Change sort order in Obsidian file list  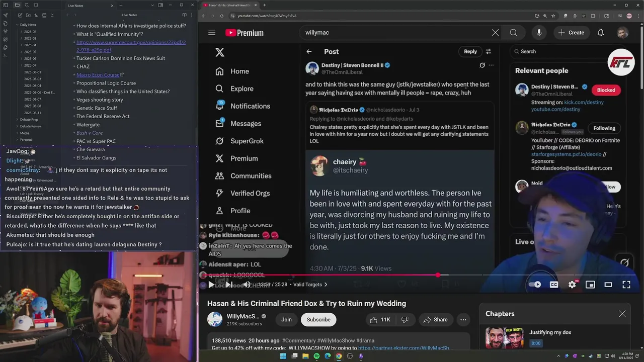pyautogui.click(x=36, y=15)
